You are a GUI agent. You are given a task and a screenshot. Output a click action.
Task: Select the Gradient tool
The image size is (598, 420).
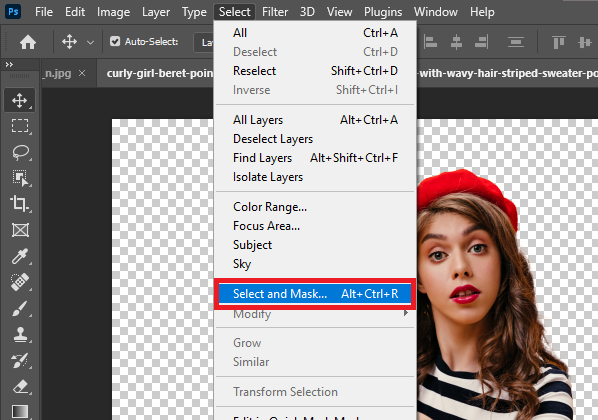coord(20,412)
